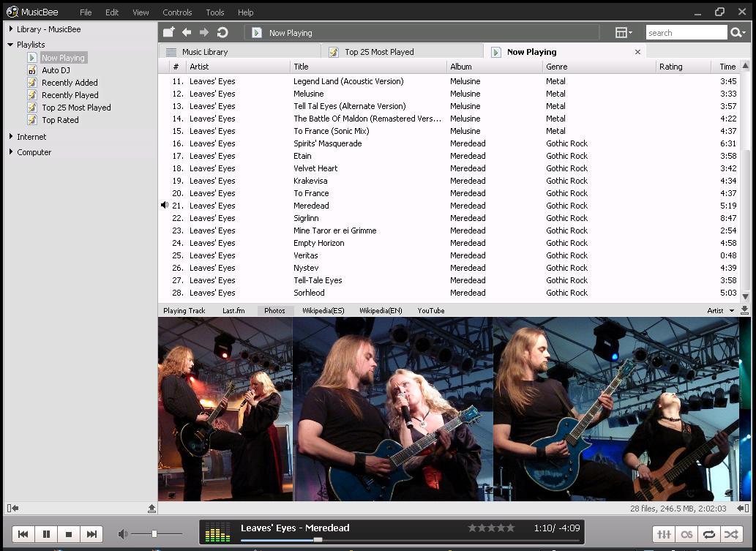The height and width of the screenshot is (551, 756).
Task: Open the Edit menu
Action: click(x=112, y=12)
